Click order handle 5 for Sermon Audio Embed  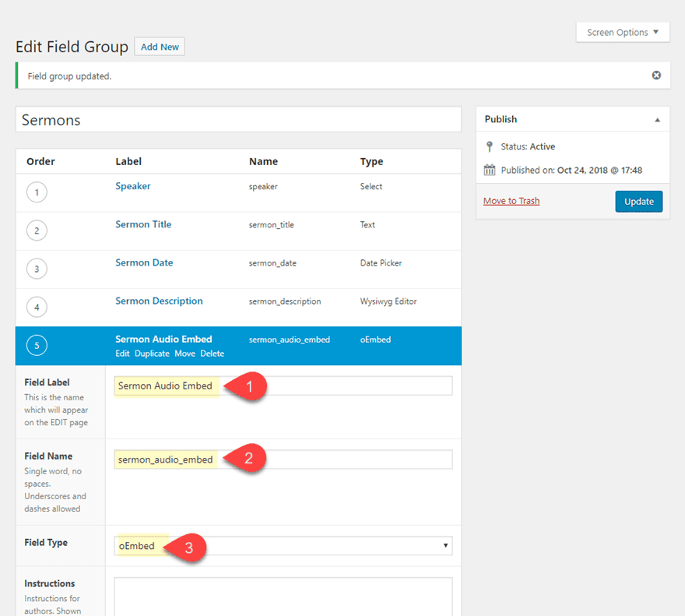[37, 345]
